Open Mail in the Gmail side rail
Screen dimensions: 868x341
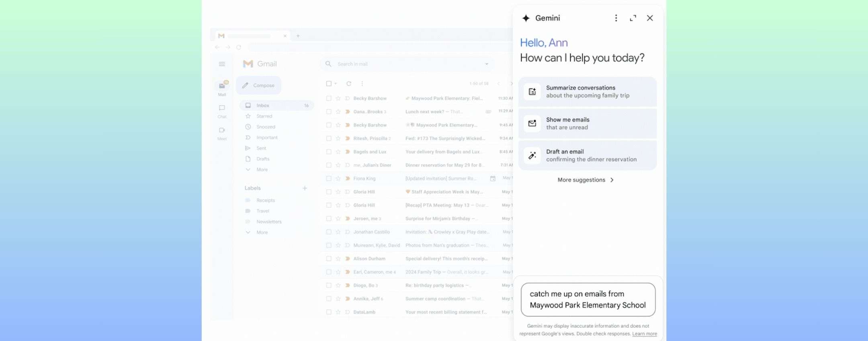click(x=222, y=88)
